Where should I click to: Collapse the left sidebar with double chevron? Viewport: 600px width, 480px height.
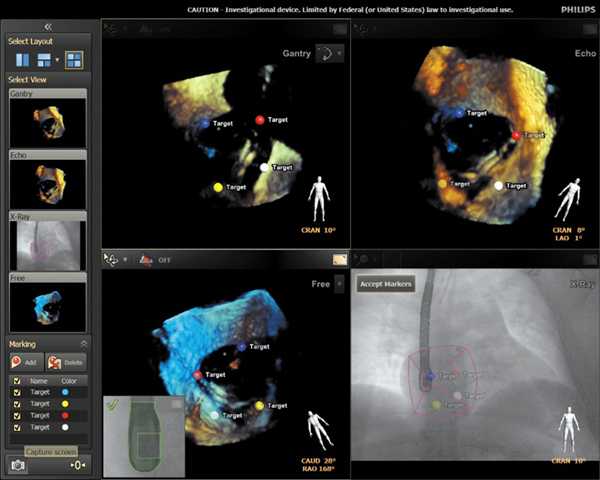point(49,27)
